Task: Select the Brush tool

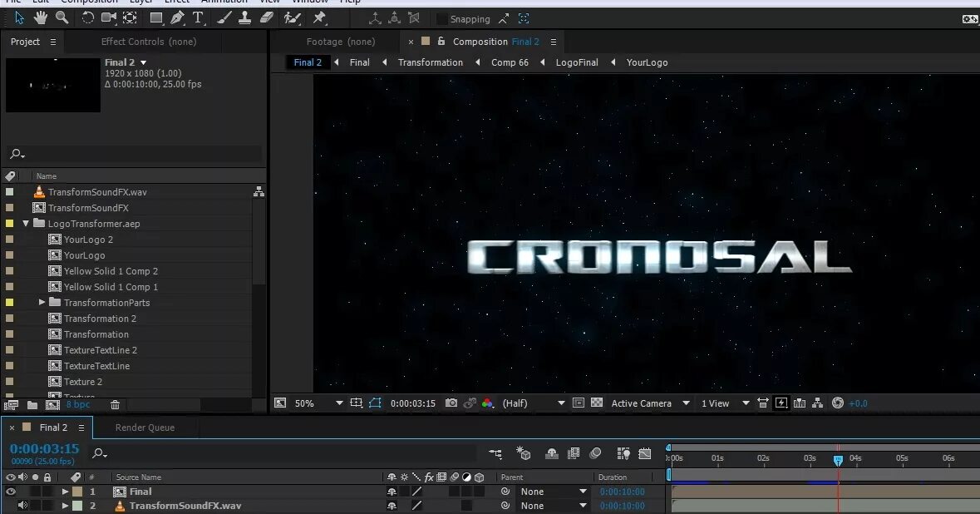Action: tap(224, 18)
